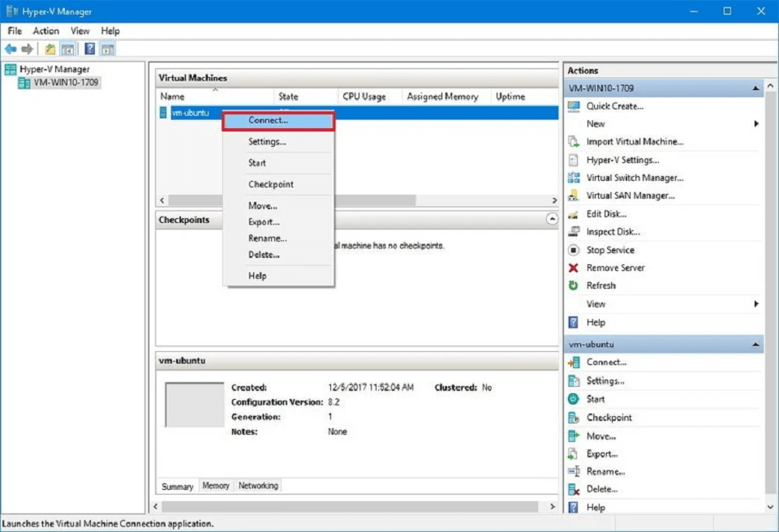Click the Quick Create icon in Actions
Image resolution: width=779 pixels, height=532 pixels.
pos(574,105)
